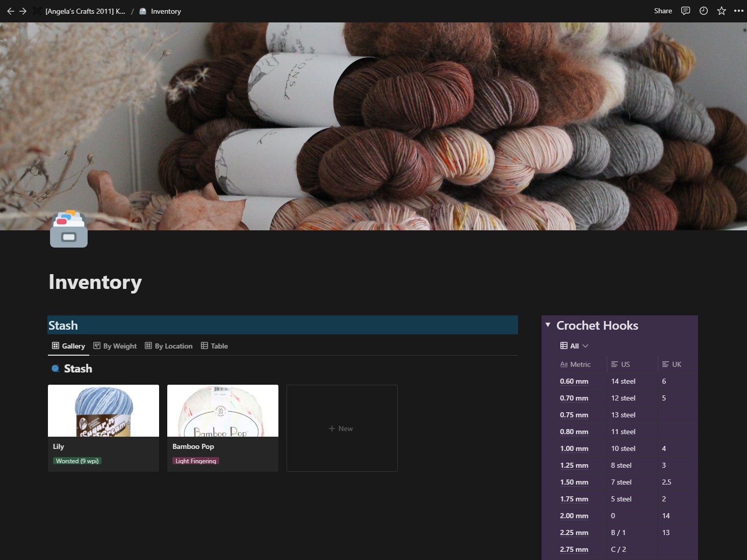Click New to add a stash item
The image size is (747, 560).
341,428
